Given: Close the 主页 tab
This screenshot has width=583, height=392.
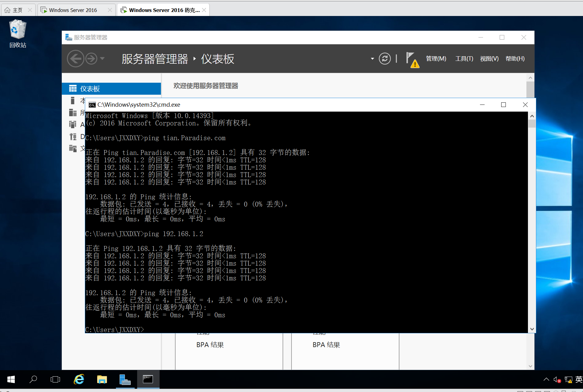Looking at the screenshot, I should pyautogui.click(x=30, y=10).
